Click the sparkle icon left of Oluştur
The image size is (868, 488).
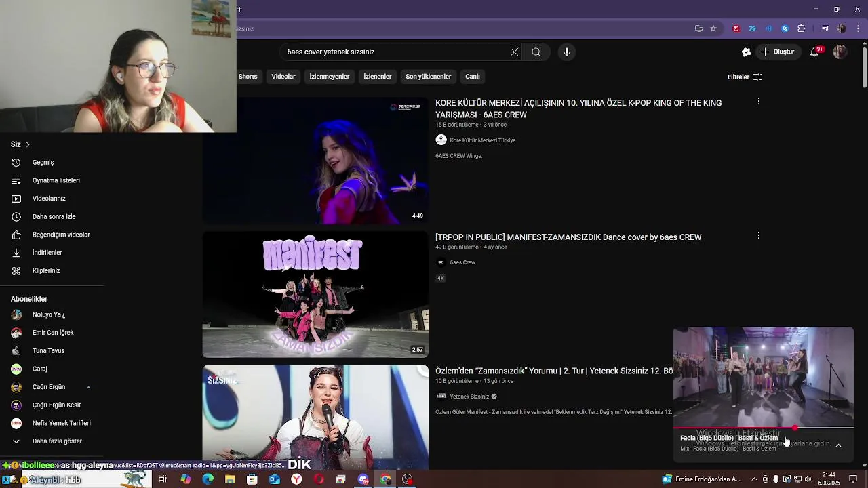747,52
